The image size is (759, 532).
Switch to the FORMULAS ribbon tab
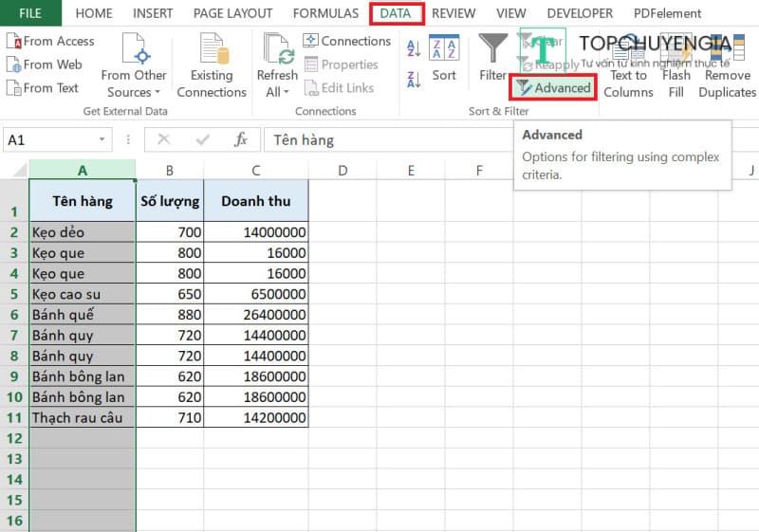click(x=325, y=13)
